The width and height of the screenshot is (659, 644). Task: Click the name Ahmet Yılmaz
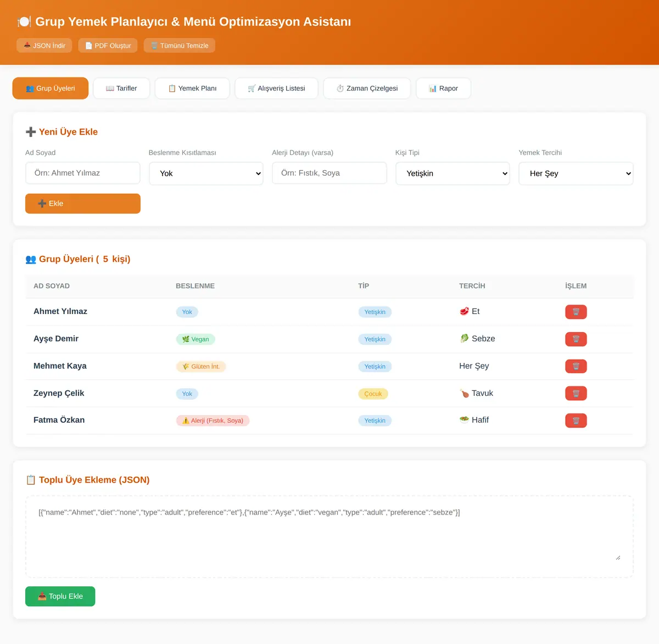coord(60,311)
